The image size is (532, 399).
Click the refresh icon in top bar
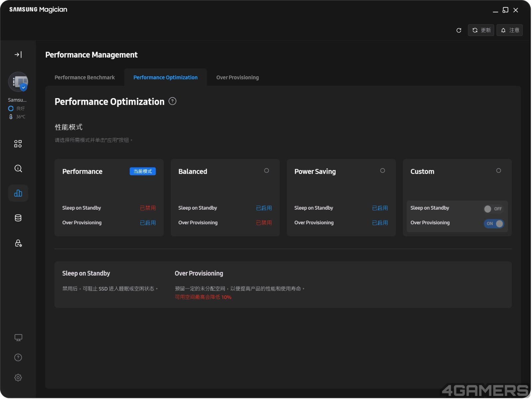pos(459,30)
